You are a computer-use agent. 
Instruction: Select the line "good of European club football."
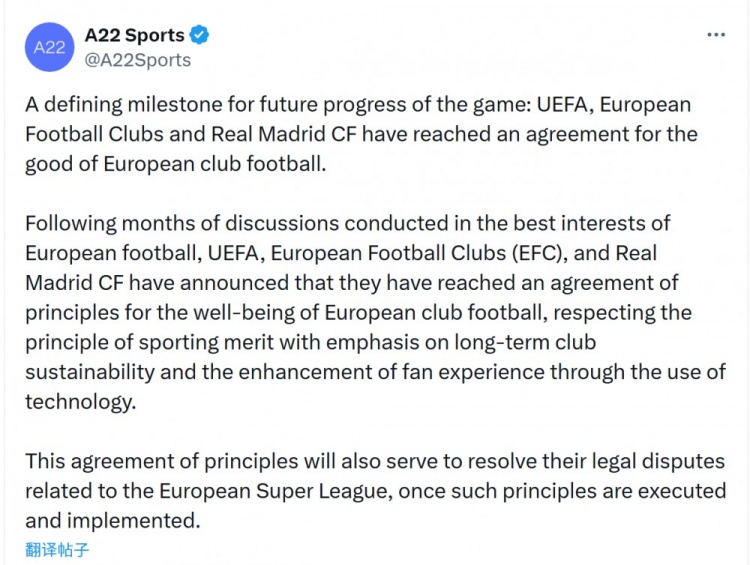(x=176, y=163)
